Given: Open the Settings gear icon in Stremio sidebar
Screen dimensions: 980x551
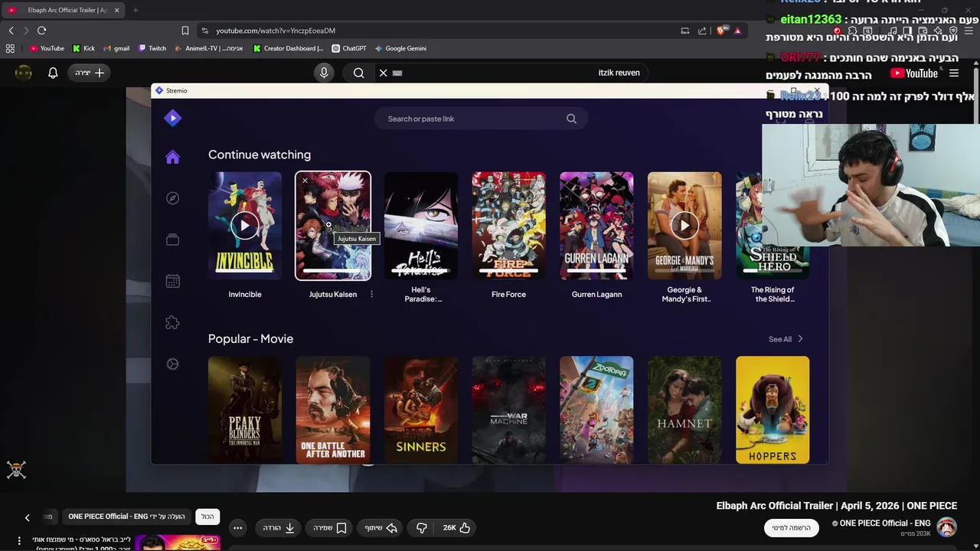Looking at the screenshot, I should click(x=172, y=364).
